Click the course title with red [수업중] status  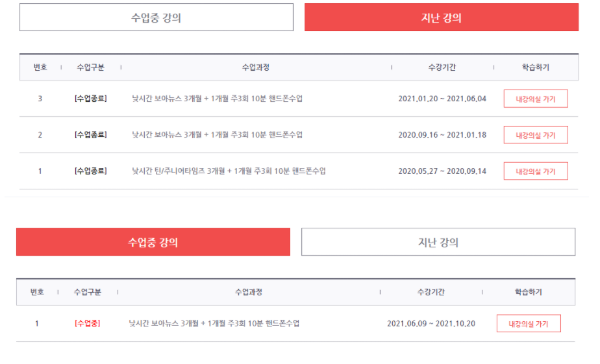coord(214,323)
